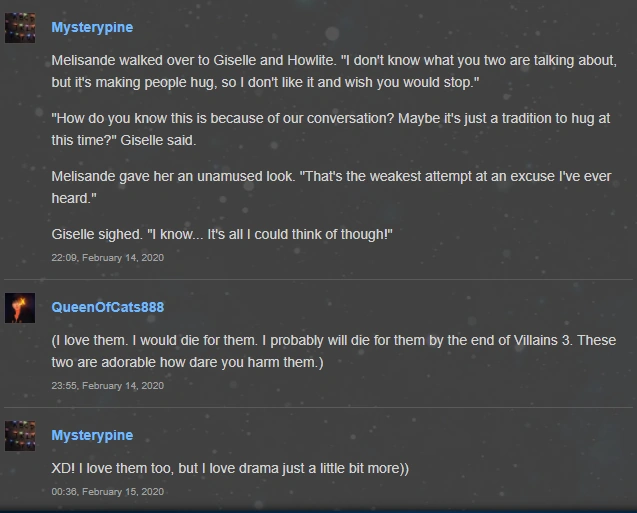This screenshot has height=513, width=637.
Task: Click Mysterypine's avatar beside the last comment
Action: pos(20,436)
